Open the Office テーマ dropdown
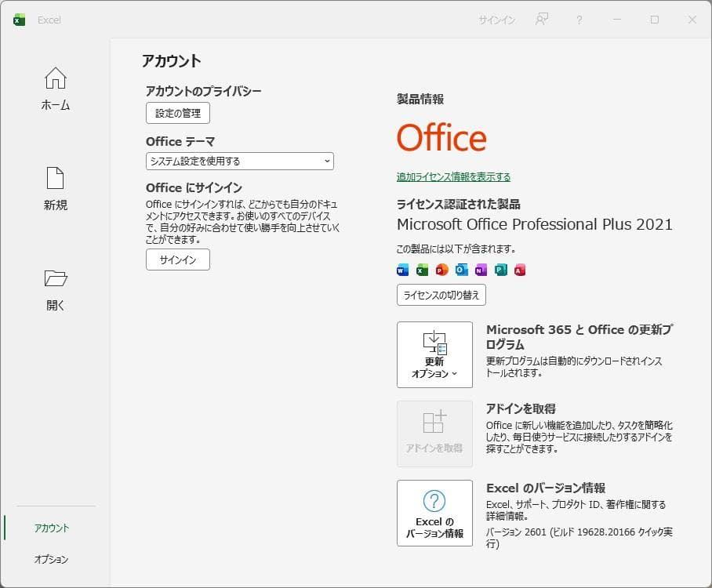The width and height of the screenshot is (712, 588). (x=239, y=162)
